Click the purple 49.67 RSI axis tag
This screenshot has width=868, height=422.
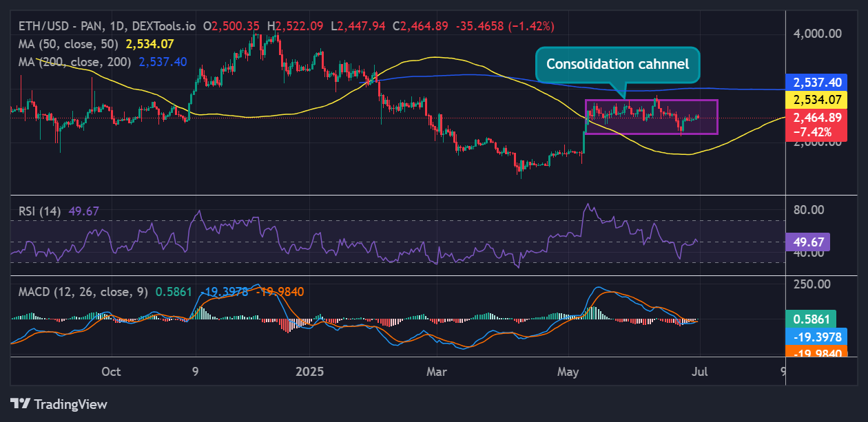[809, 242]
